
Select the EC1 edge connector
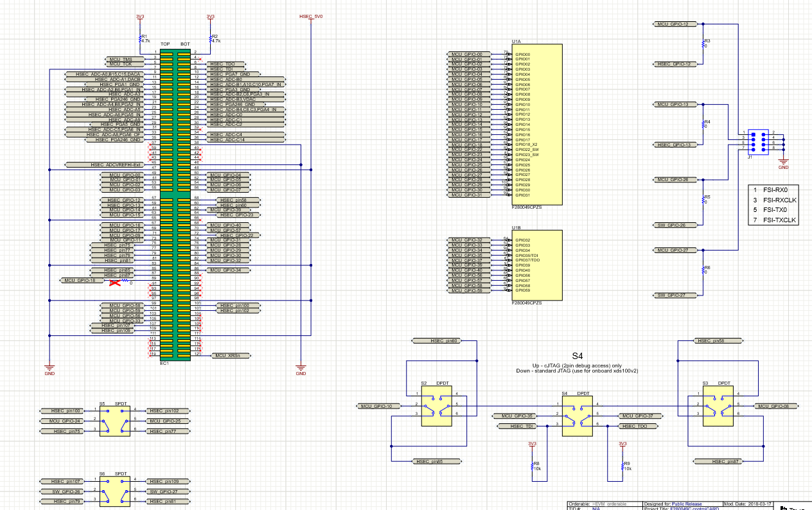pos(174,206)
